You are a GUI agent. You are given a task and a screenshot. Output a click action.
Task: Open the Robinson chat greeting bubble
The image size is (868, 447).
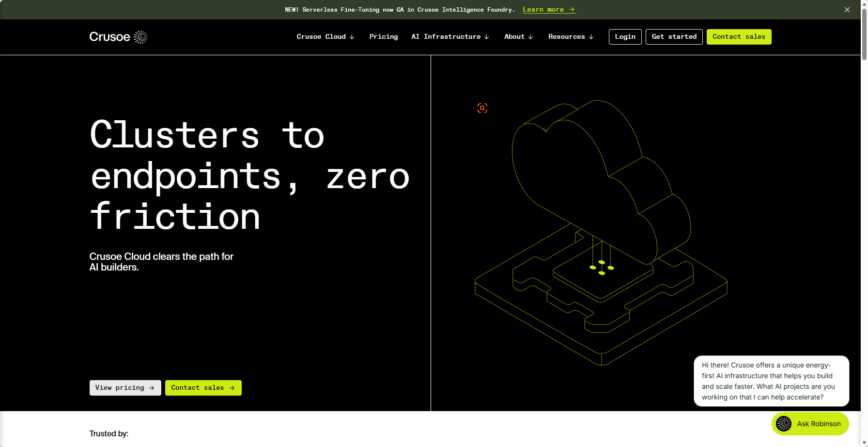click(x=772, y=381)
